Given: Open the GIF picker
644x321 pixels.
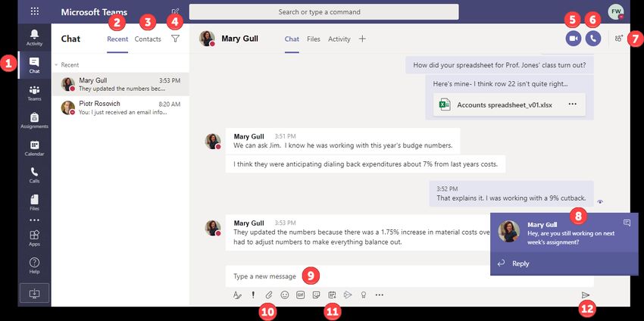Looking at the screenshot, I should point(300,295).
